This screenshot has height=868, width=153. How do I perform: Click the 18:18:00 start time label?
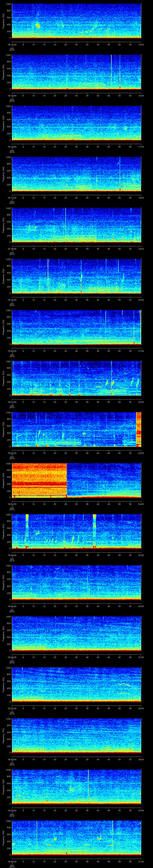12,249
